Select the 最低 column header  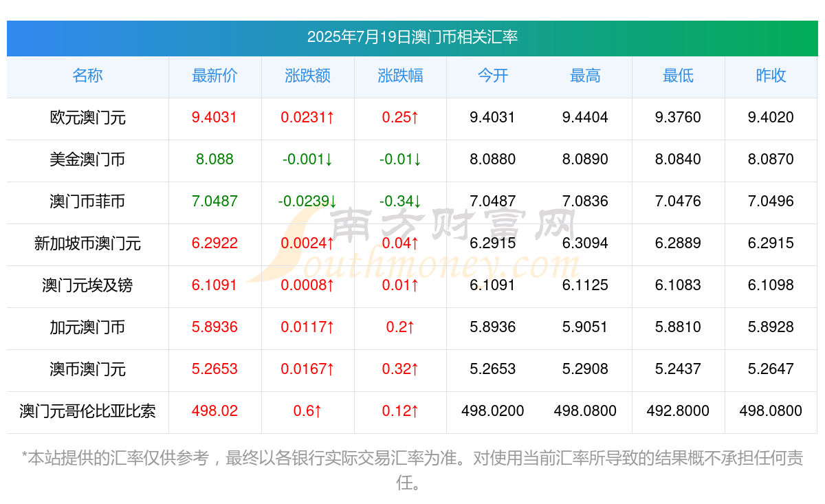[679, 76]
